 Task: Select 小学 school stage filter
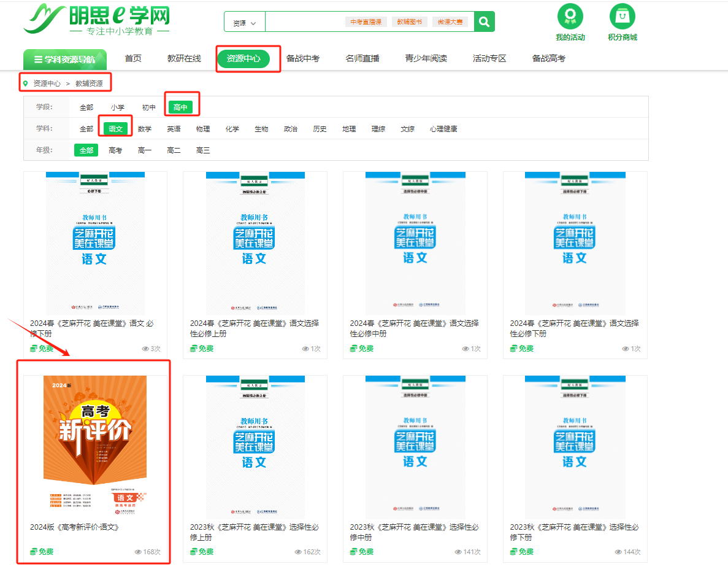[x=118, y=107]
